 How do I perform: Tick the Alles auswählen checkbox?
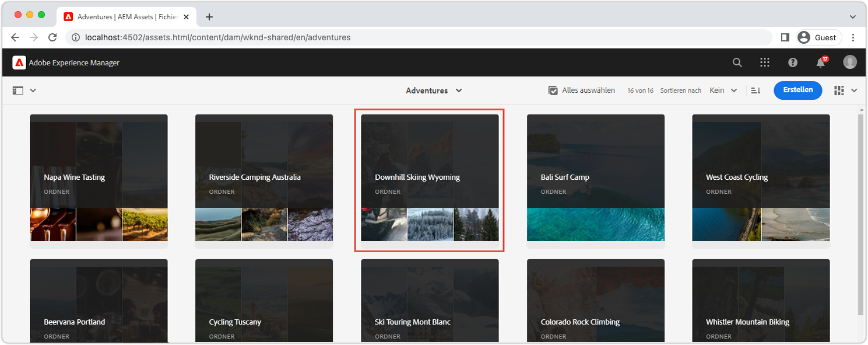pos(553,90)
